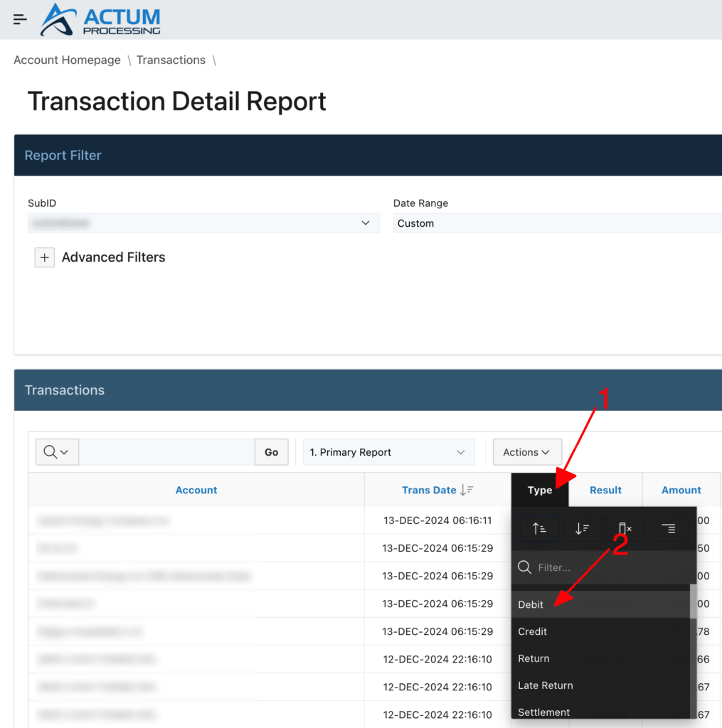Open Transactions breadcrumb link
Image resolution: width=722 pixels, height=728 pixels.
coord(171,60)
